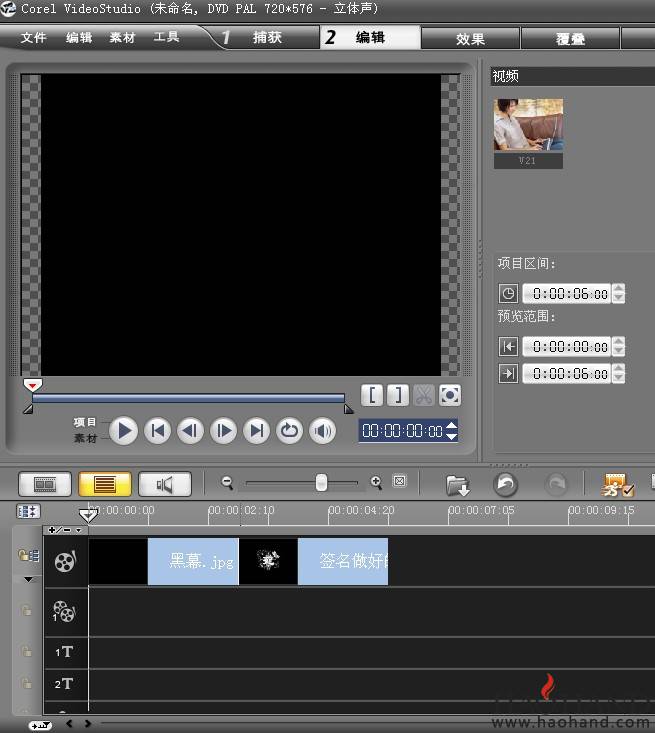
Task: Select the title track 1T icon
Action: (x=65, y=652)
